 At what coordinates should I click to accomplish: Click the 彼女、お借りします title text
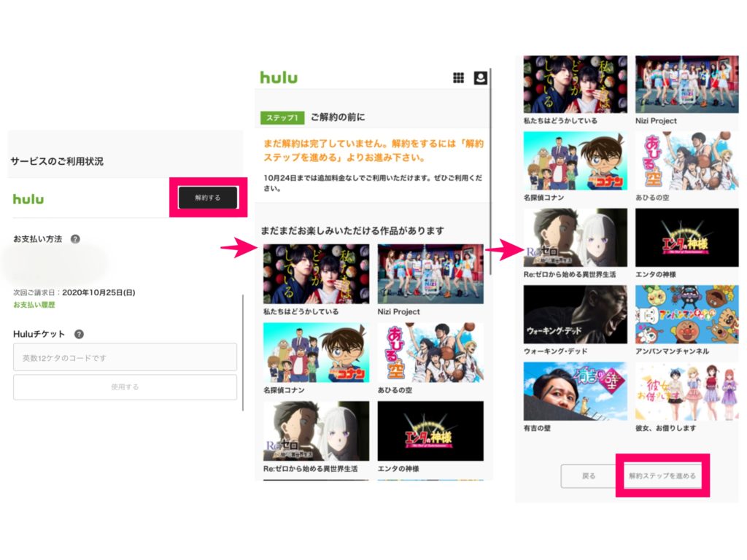(x=665, y=429)
